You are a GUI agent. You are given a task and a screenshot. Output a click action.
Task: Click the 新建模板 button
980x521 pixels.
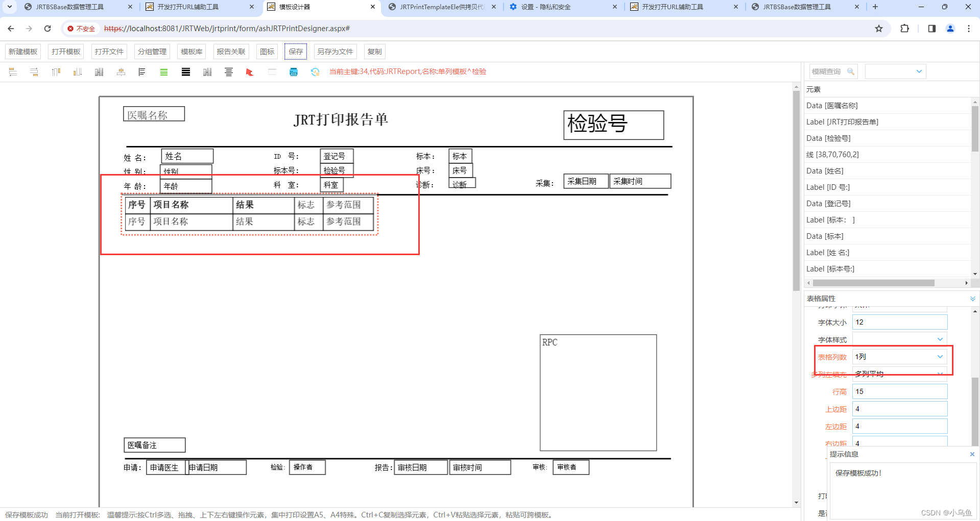pyautogui.click(x=23, y=52)
